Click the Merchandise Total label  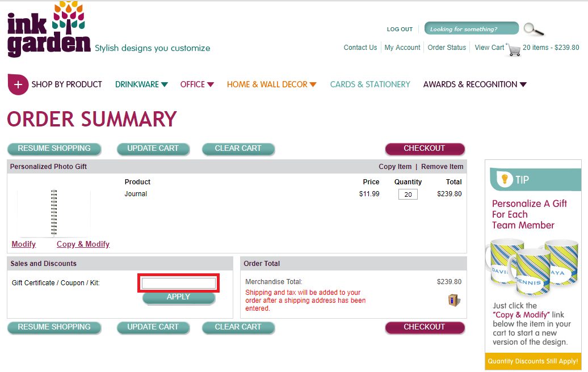pyautogui.click(x=274, y=282)
